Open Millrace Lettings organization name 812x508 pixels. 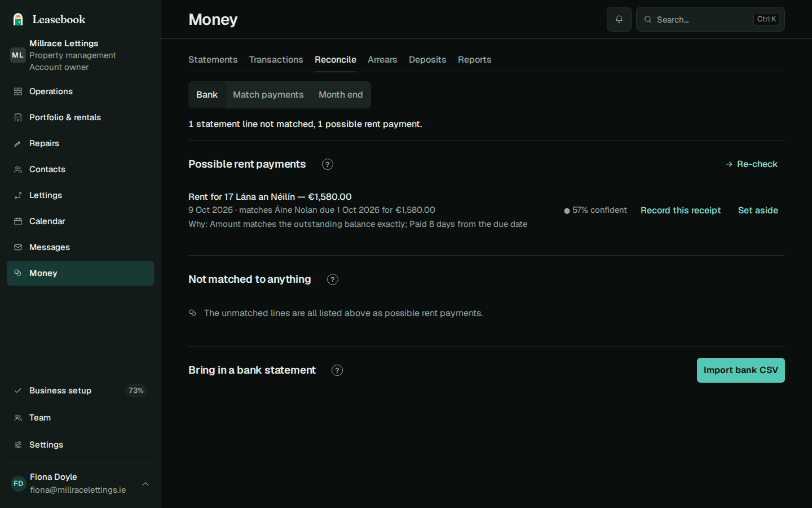click(x=64, y=43)
